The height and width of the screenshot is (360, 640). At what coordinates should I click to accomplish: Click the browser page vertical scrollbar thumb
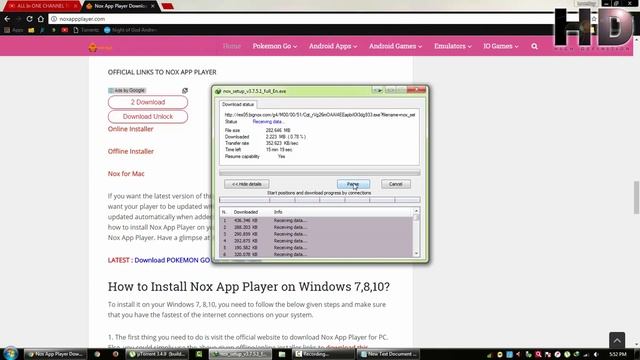pyautogui.click(x=636, y=197)
